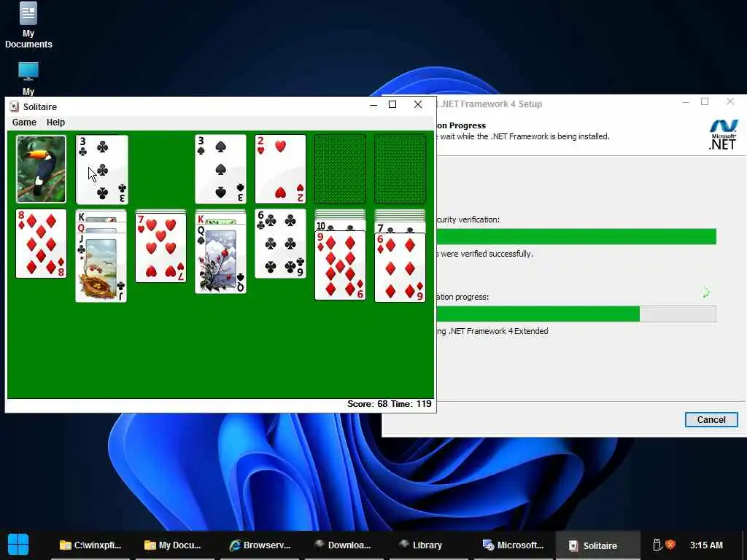Select the Jack of clubs card
The image size is (747, 560).
[101, 268]
